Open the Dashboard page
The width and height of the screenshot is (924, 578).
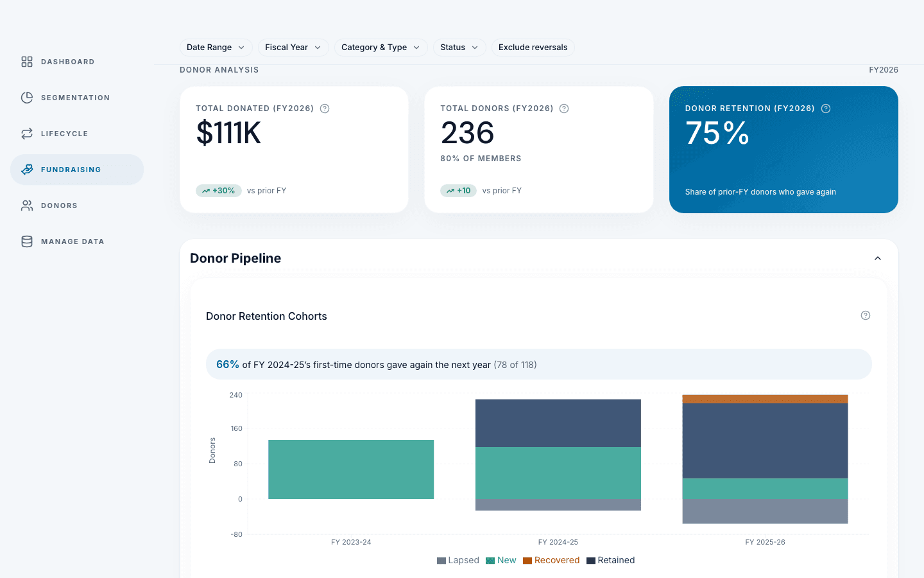point(77,62)
